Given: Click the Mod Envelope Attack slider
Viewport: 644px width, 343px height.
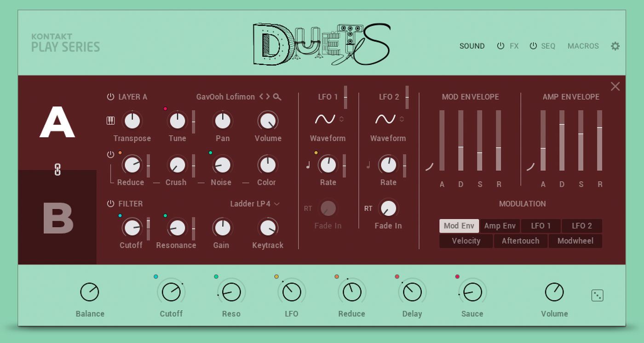Looking at the screenshot, I should coord(442,140).
